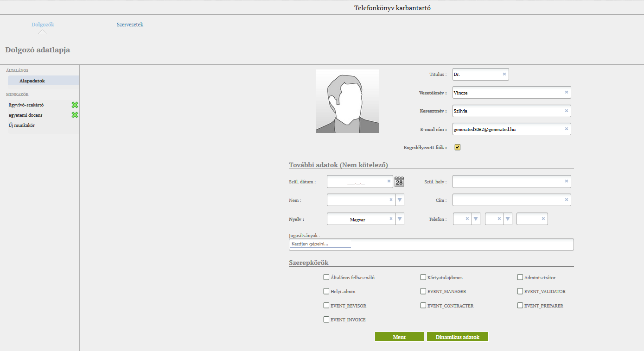Remove the ügyvivő-szakértő job with green X

(75, 105)
